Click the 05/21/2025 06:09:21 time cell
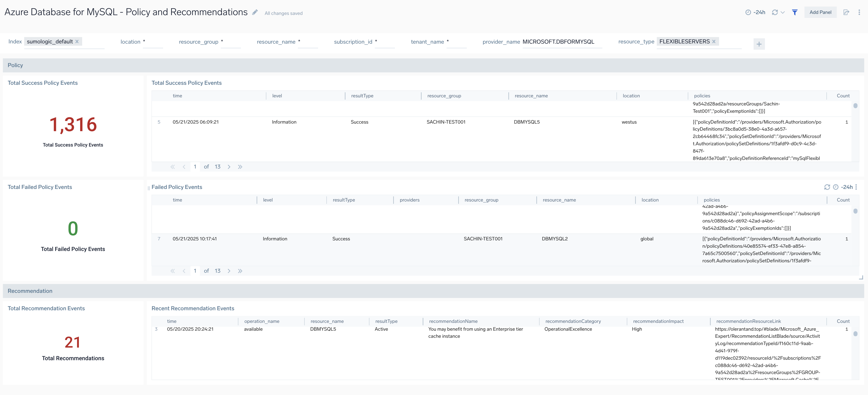868x395 pixels. (195, 122)
